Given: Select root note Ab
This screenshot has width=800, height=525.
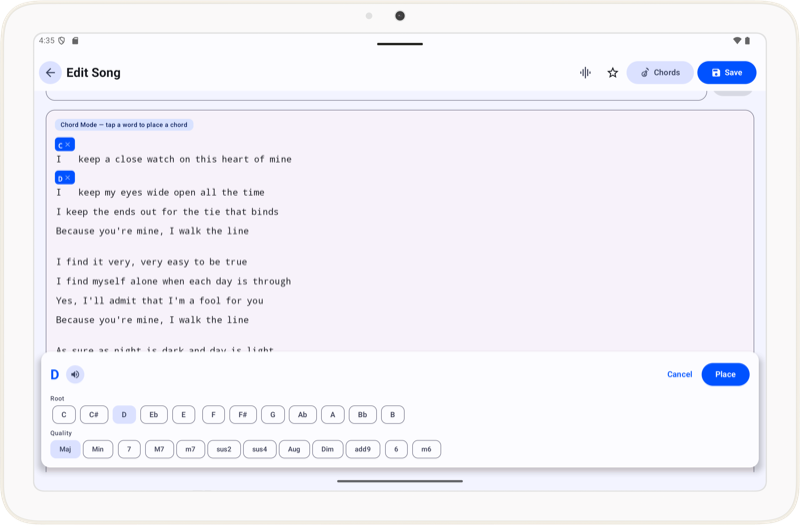Looking at the screenshot, I should pyautogui.click(x=303, y=415).
